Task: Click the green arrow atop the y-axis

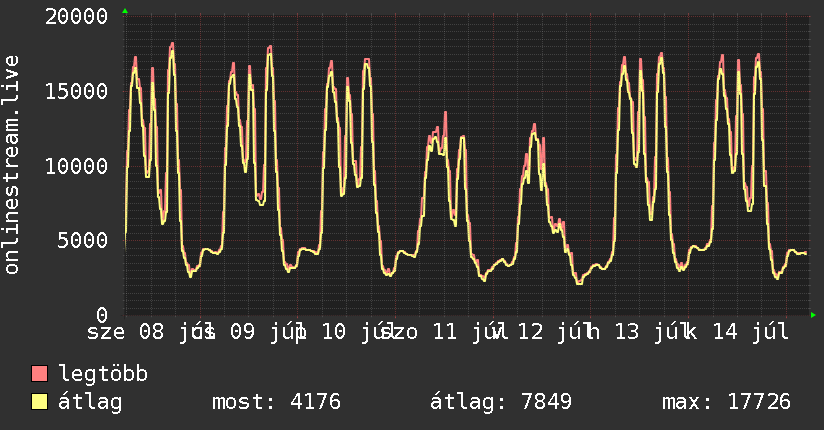Action: pos(125,11)
